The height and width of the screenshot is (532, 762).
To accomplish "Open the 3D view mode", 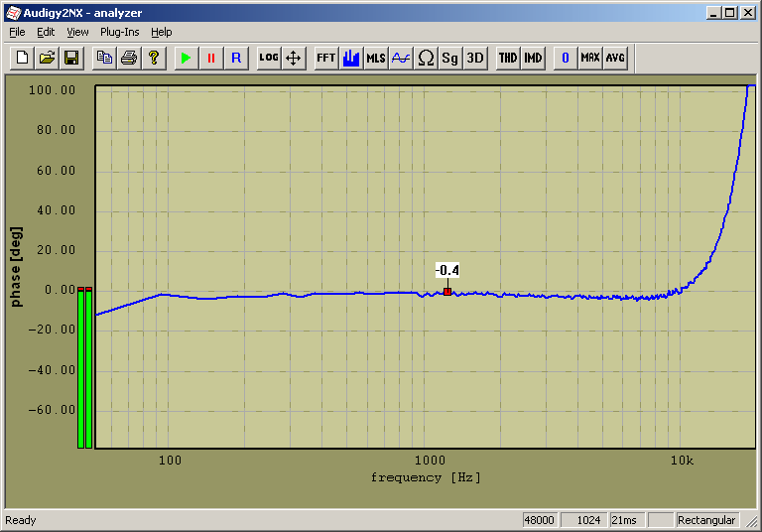I will coord(475,58).
